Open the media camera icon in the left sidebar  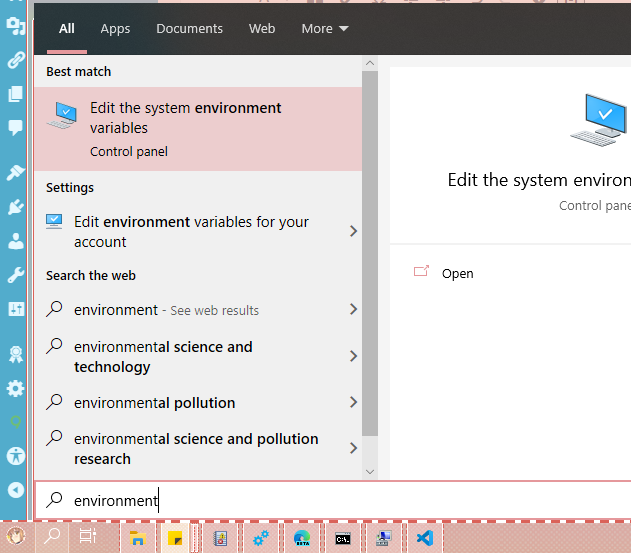pos(15,26)
